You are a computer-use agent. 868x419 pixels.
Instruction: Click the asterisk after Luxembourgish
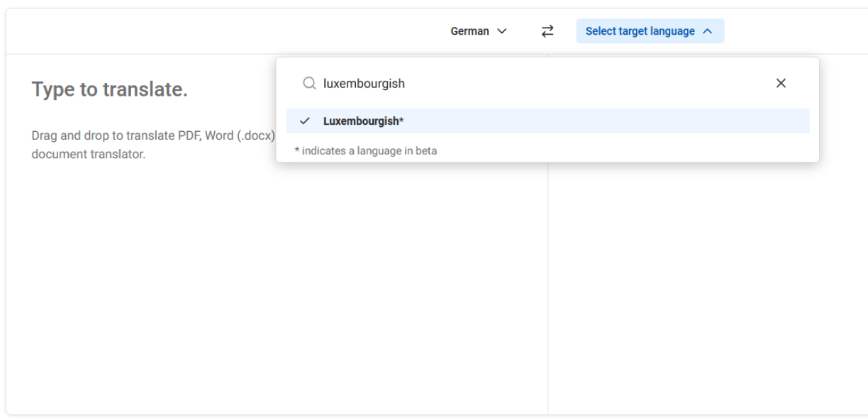tap(401, 121)
